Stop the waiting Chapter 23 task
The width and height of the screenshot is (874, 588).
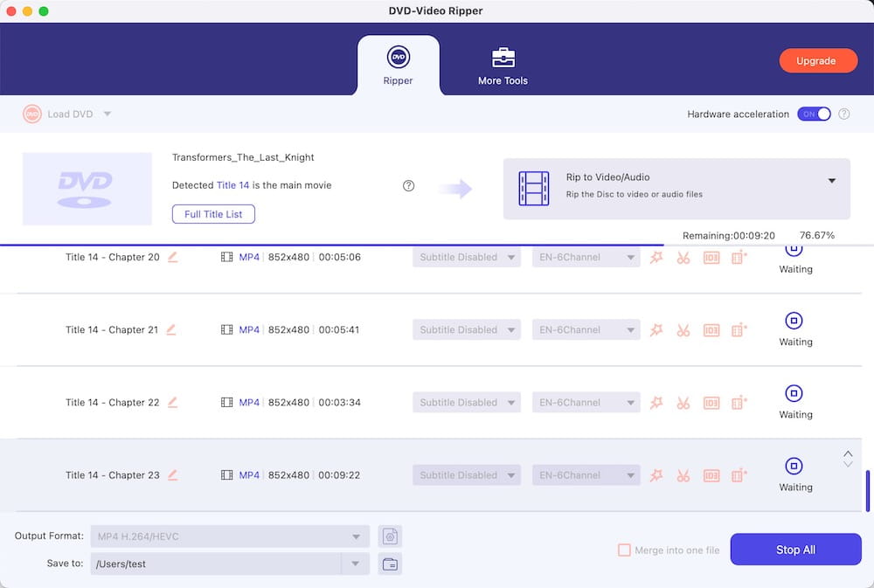click(x=794, y=466)
